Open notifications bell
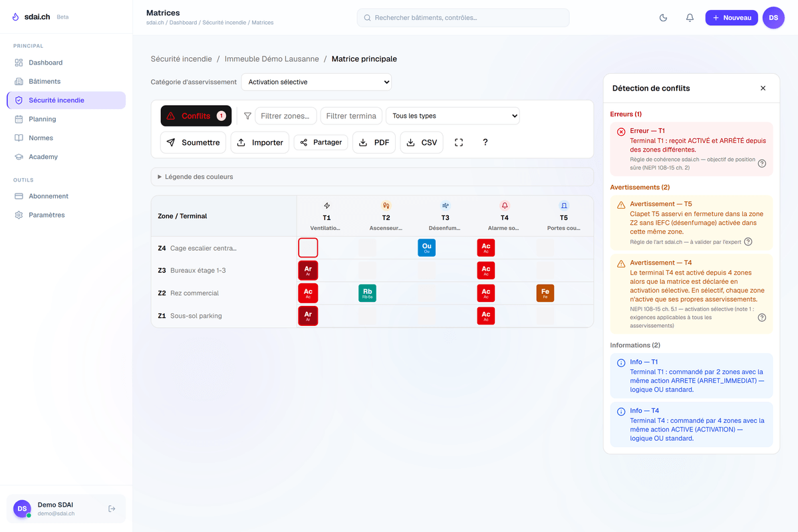This screenshot has width=798, height=532. pyautogui.click(x=690, y=18)
